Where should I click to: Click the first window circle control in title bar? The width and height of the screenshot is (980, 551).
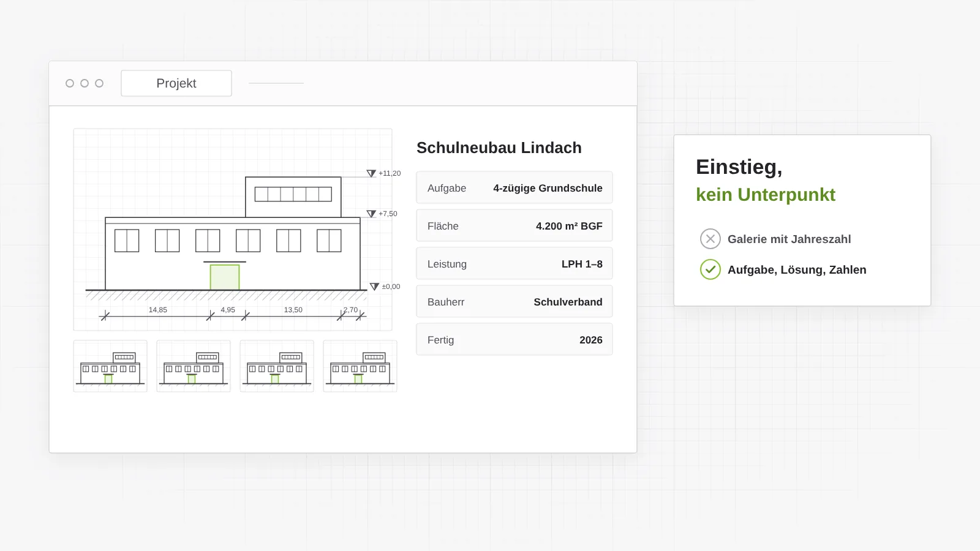click(x=70, y=83)
